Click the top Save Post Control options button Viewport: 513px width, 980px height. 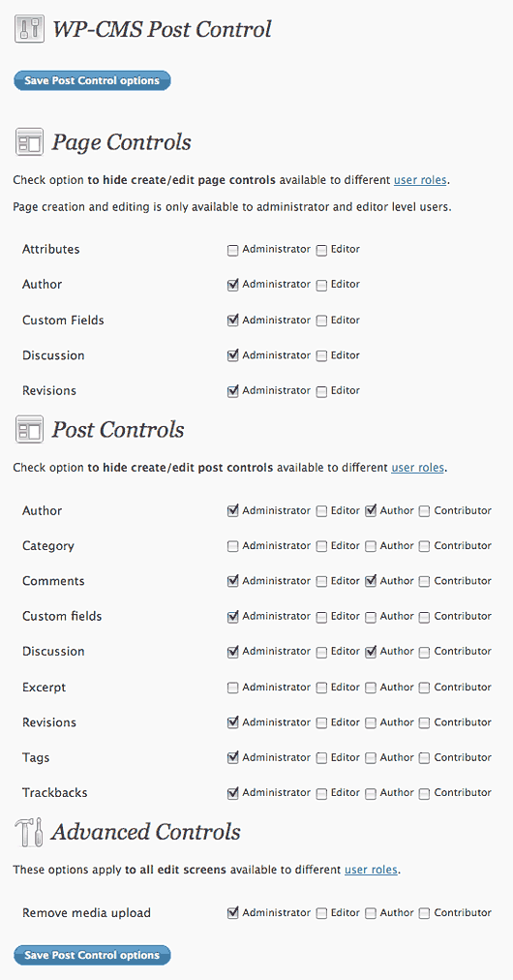pyautogui.click(x=92, y=80)
